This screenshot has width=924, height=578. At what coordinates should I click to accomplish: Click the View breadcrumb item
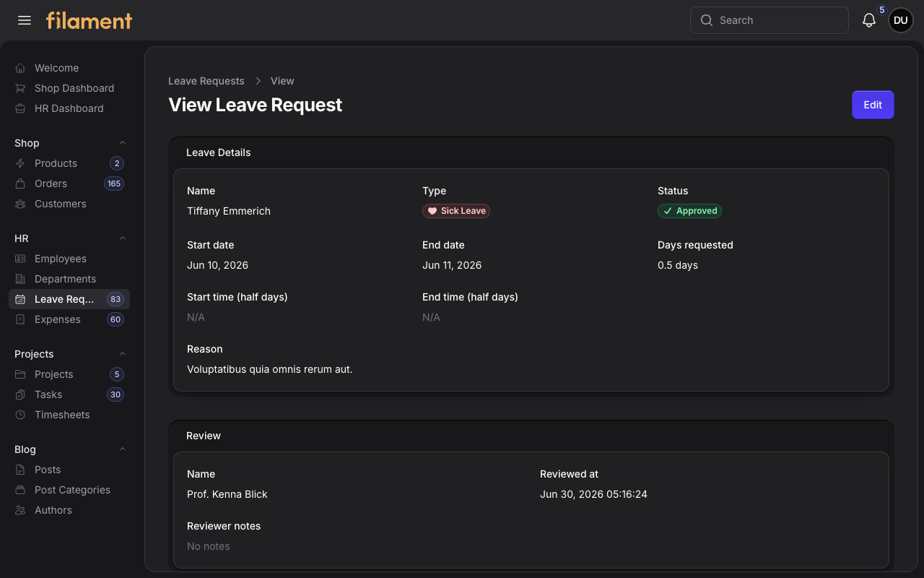click(x=282, y=81)
